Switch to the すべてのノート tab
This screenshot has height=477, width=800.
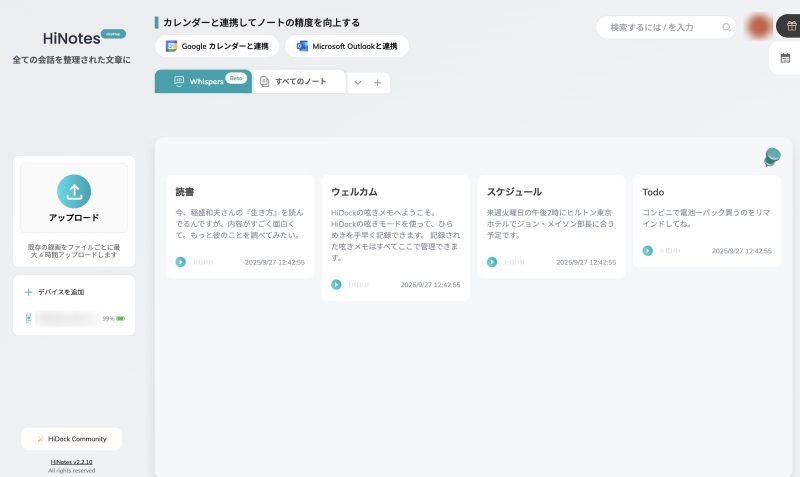(297, 81)
